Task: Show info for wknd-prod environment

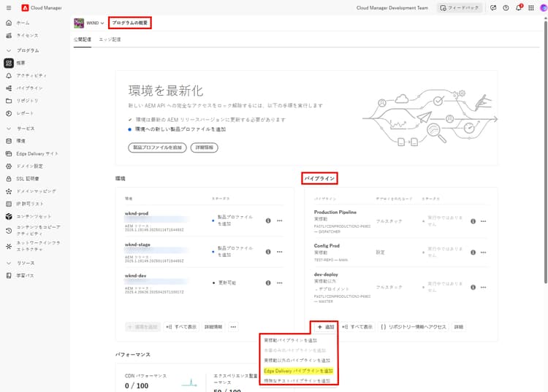Action: (x=268, y=220)
